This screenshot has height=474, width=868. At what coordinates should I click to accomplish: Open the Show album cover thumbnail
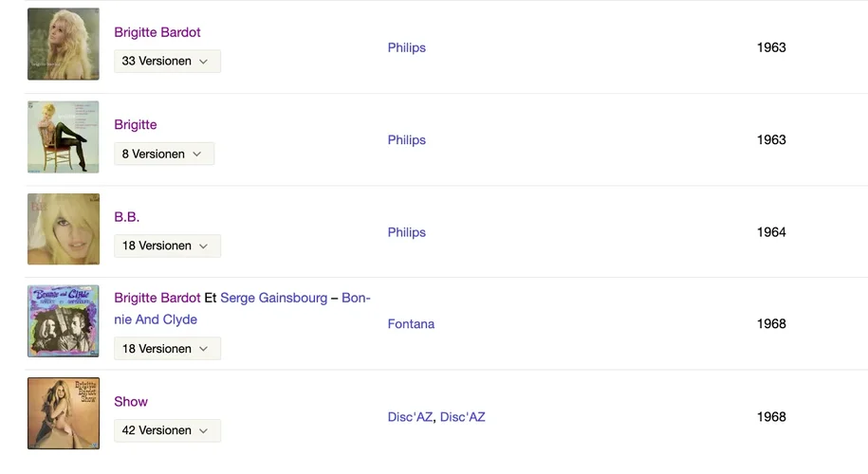coord(64,413)
